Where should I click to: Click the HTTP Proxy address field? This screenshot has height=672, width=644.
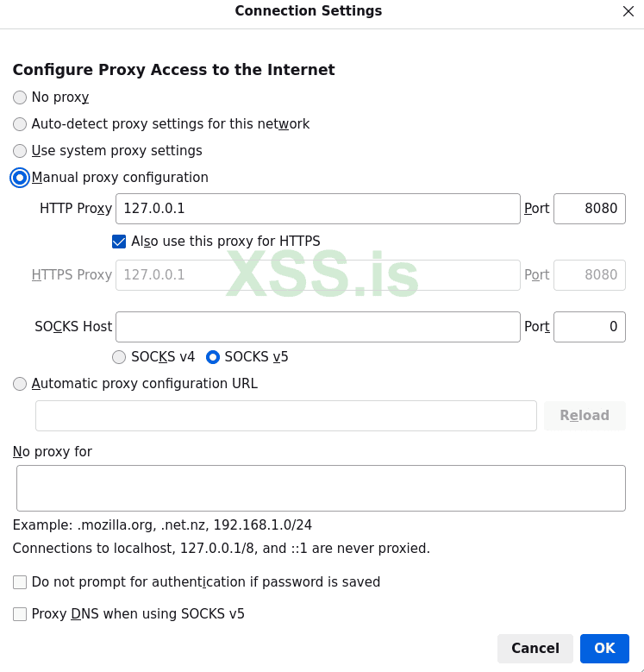tap(317, 209)
